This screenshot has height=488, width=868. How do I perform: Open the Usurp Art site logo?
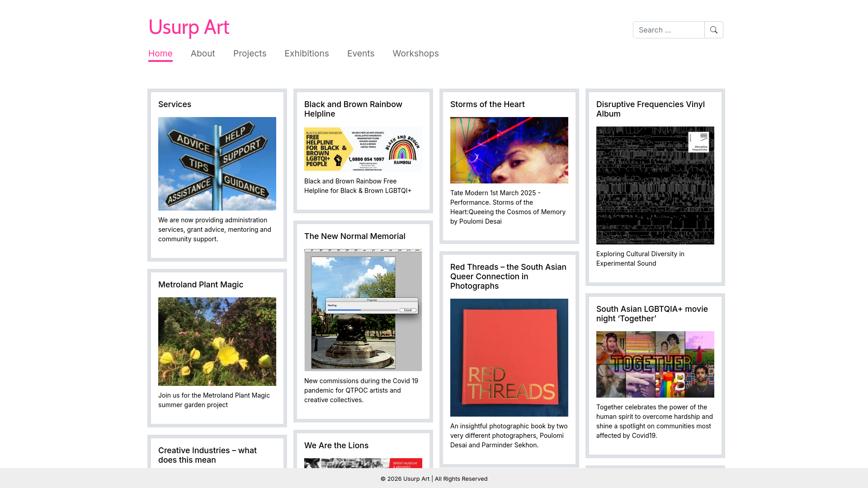point(189,27)
